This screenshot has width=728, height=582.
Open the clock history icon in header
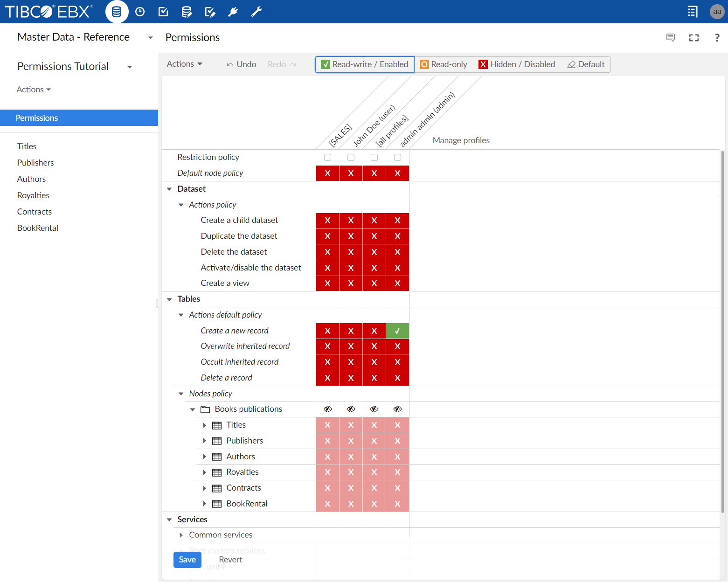click(140, 12)
